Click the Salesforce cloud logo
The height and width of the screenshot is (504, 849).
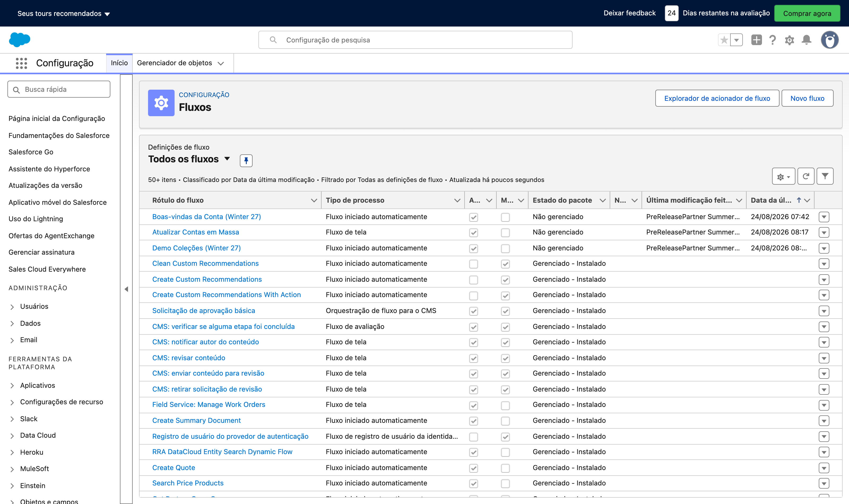[19, 40]
